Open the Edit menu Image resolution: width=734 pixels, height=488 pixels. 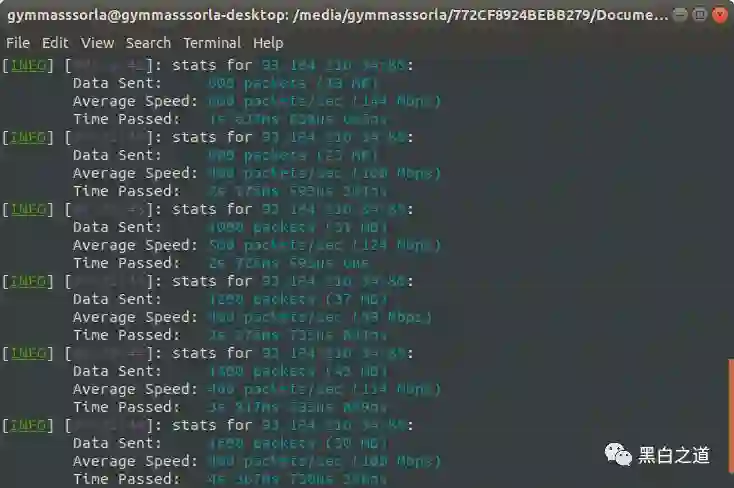(x=55, y=43)
